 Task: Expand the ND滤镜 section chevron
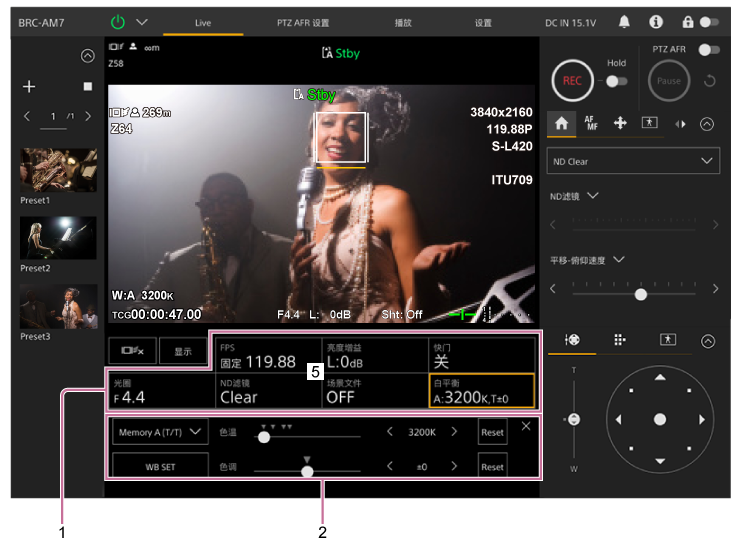point(593,196)
